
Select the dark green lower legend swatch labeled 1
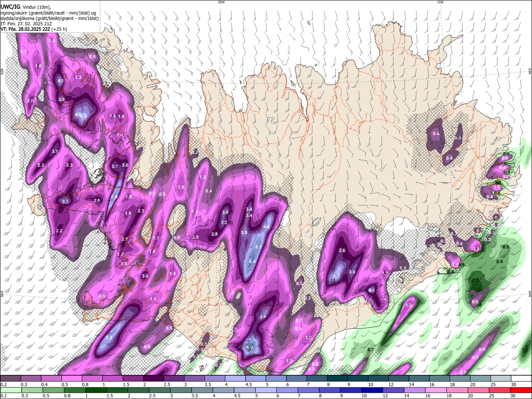[96, 390]
